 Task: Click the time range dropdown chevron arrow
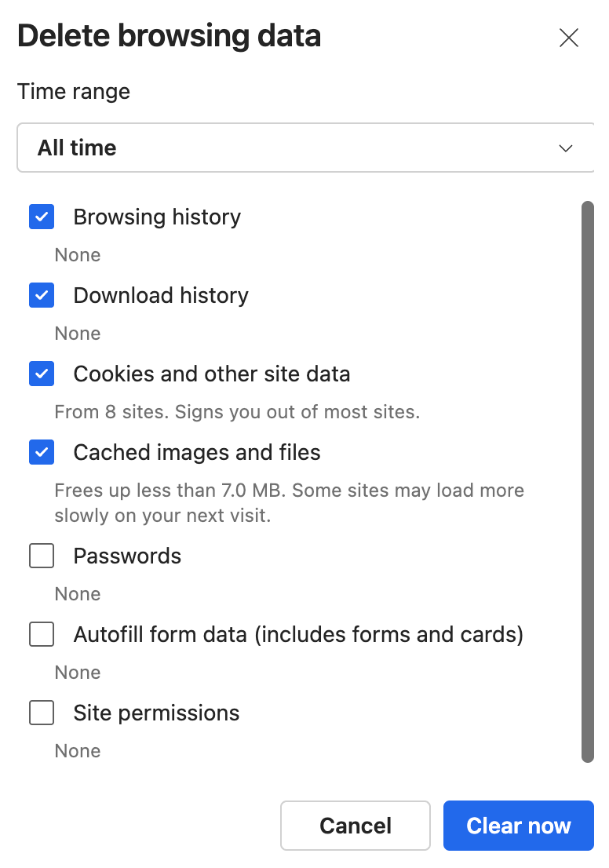click(x=565, y=148)
